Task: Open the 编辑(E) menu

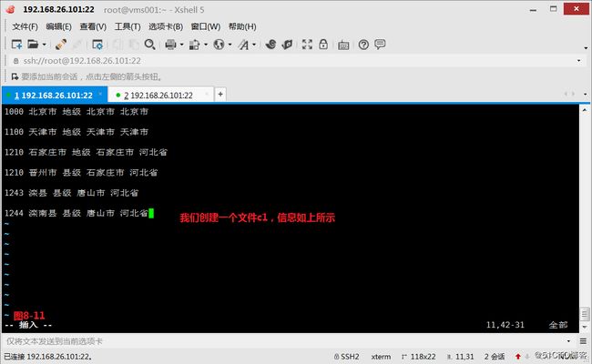Action: click(58, 26)
